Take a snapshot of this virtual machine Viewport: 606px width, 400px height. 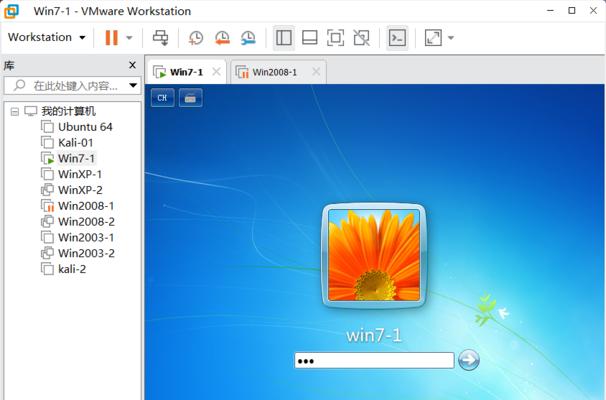point(196,38)
